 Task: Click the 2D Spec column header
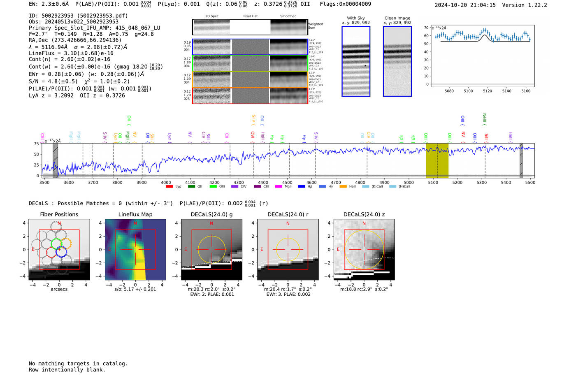click(212, 16)
